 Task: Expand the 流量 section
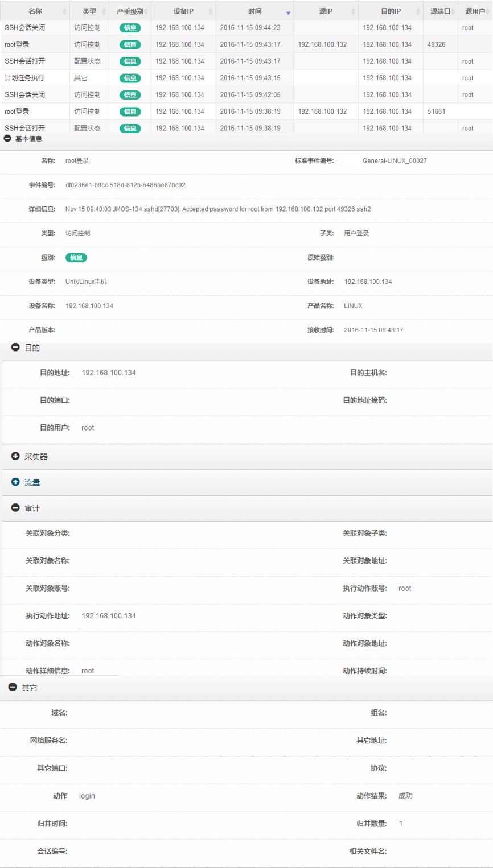pyautogui.click(x=15, y=482)
